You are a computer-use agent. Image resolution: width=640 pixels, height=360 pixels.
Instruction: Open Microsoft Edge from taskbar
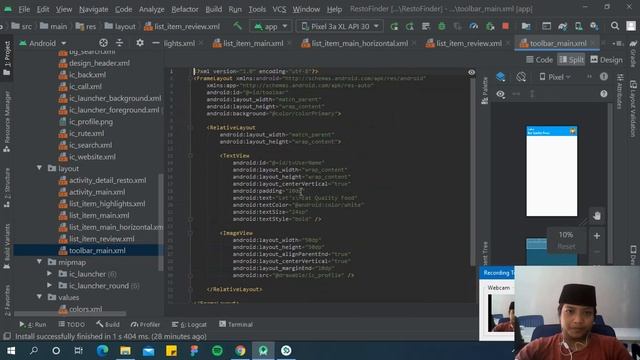[x=102, y=351]
